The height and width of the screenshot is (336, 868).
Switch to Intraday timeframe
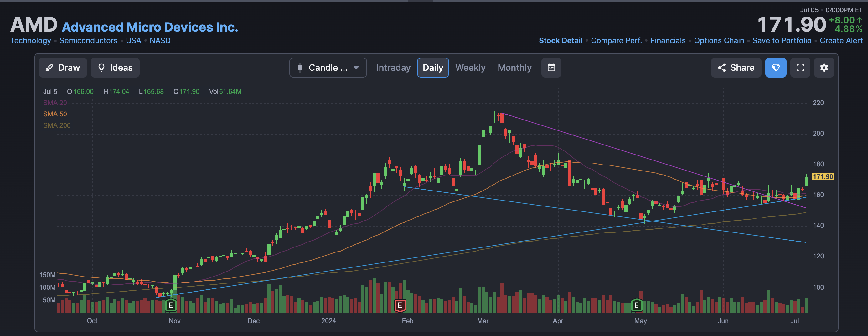tap(393, 68)
